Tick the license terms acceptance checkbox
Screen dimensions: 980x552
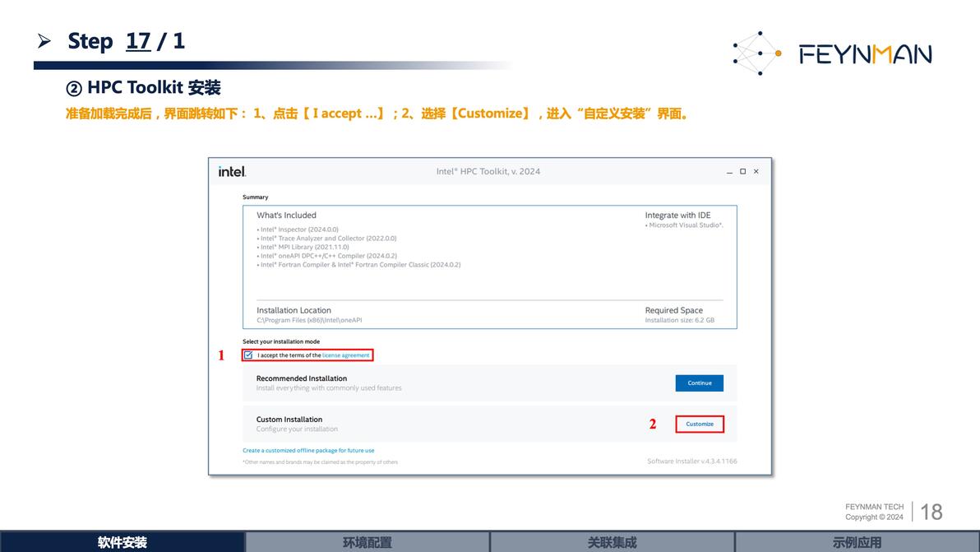pyautogui.click(x=249, y=355)
